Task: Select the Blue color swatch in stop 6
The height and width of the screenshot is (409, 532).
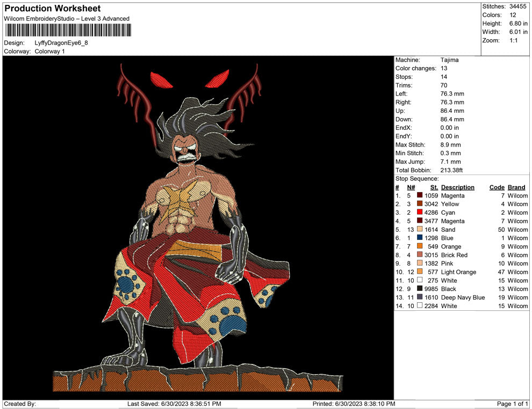Action: [420, 238]
